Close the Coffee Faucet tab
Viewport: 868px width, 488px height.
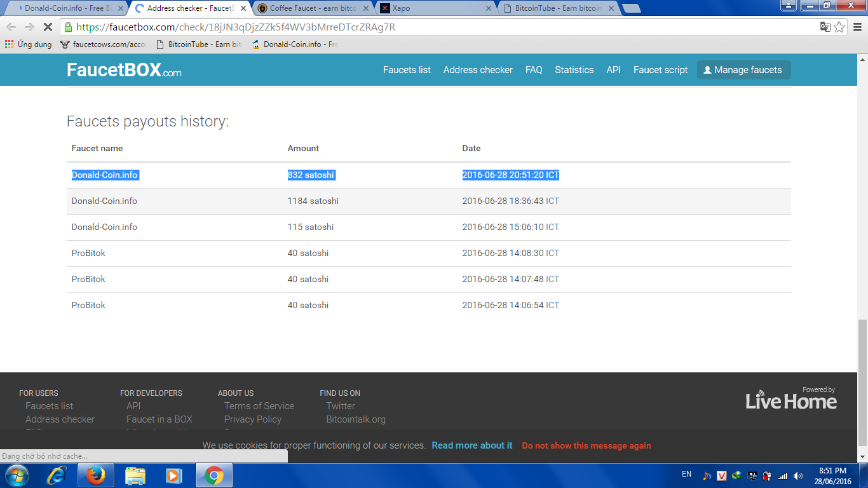(365, 8)
